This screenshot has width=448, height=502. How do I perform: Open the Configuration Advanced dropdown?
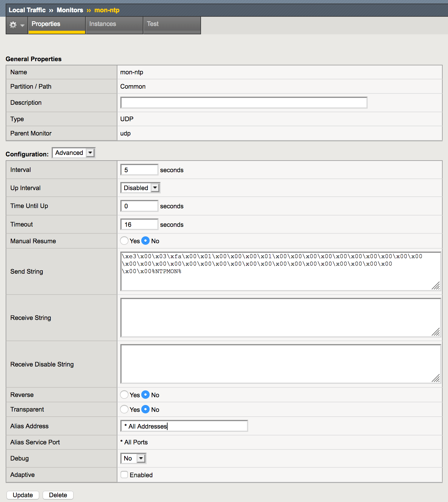[x=73, y=153]
